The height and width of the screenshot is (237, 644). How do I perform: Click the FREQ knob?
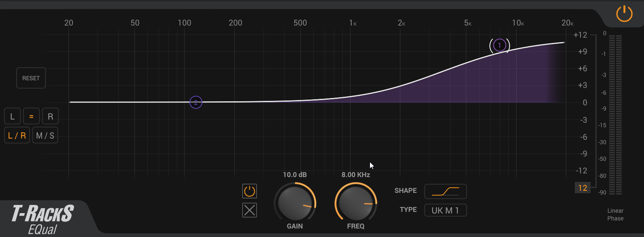(x=355, y=203)
